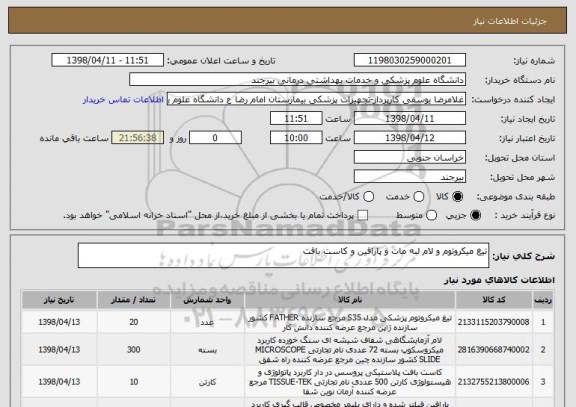
Task: Select item code 2133115203790008 in first row
Action: click(x=493, y=322)
